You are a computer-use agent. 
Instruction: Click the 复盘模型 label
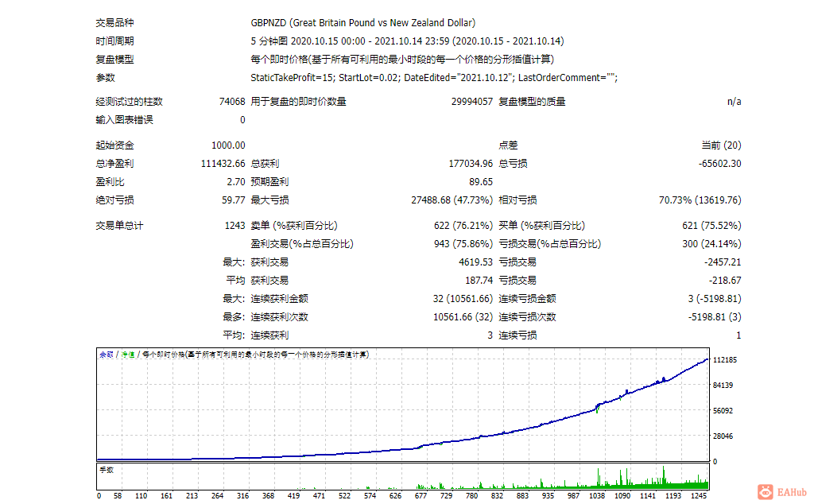[114, 59]
